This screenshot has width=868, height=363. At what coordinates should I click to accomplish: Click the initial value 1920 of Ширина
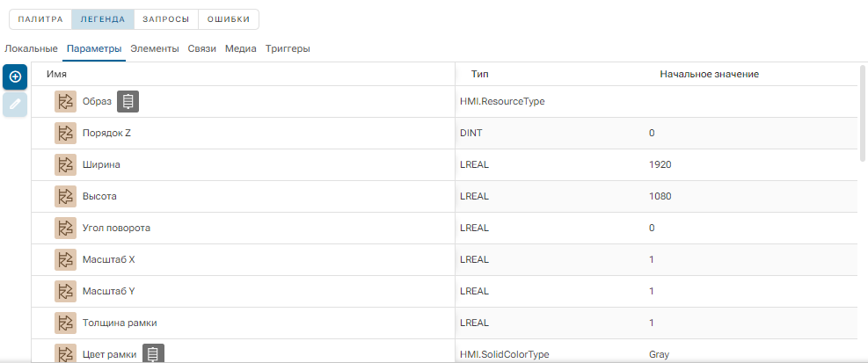660,165
